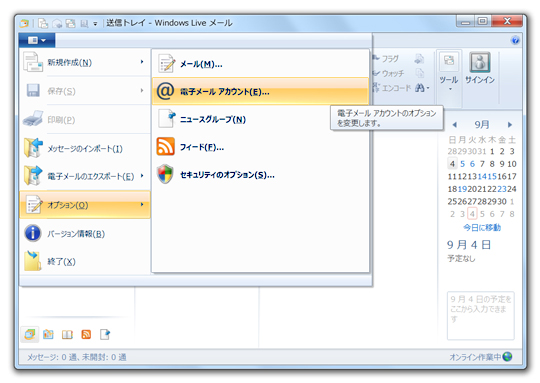The height and width of the screenshot is (383, 540).
Task: Click オンライン作業中 globe status icon
Action: click(x=507, y=356)
